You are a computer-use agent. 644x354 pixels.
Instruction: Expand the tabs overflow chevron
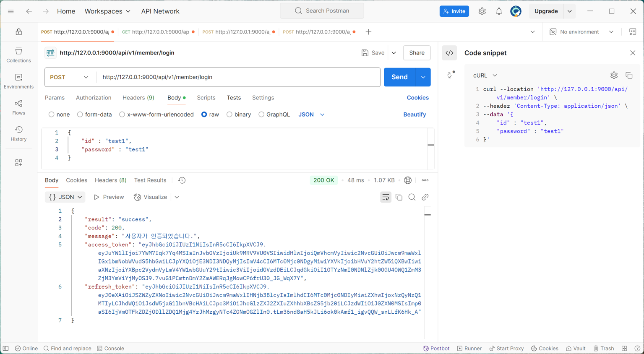point(532,32)
